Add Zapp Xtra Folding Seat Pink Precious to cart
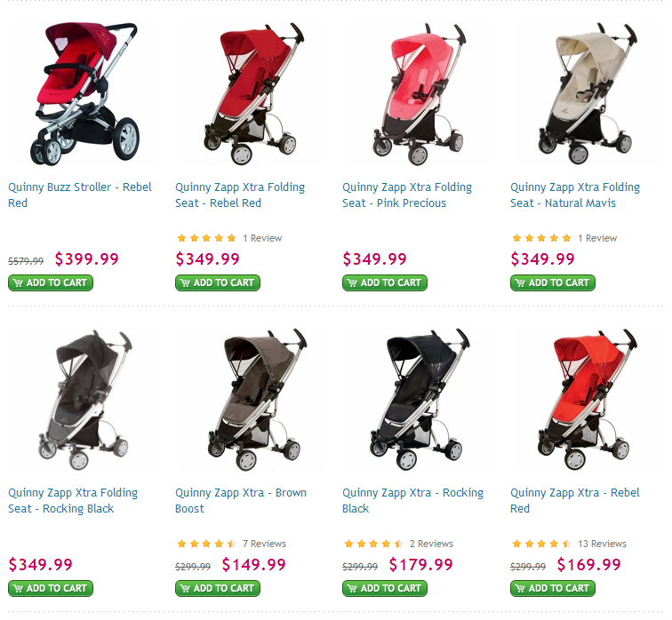 (385, 282)
